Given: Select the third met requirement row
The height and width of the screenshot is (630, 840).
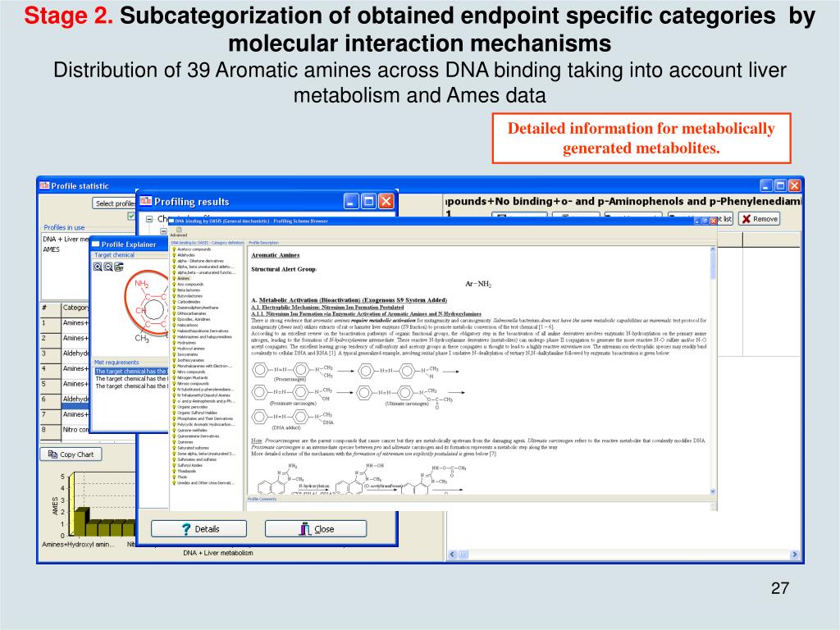Looking at the screenshot, I should coord(131,386).
